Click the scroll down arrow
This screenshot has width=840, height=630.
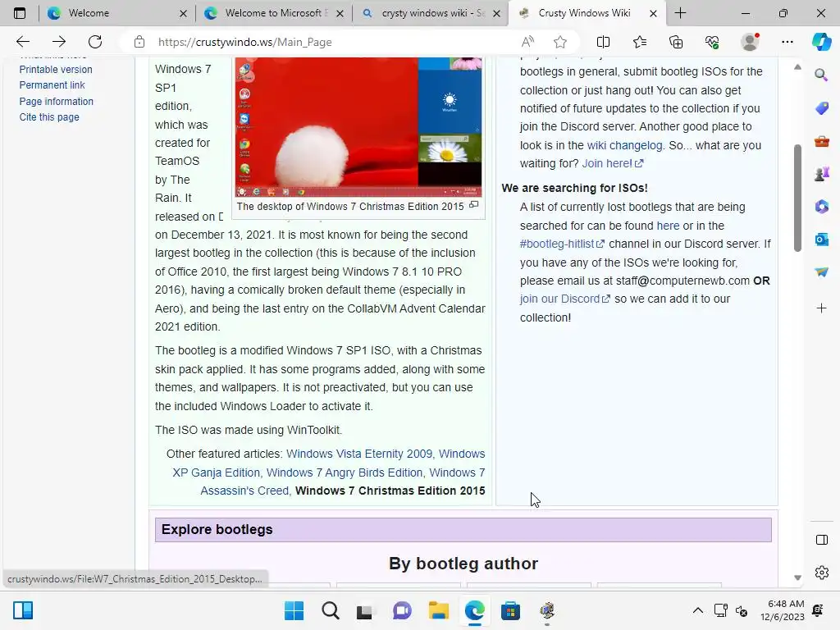797,577
